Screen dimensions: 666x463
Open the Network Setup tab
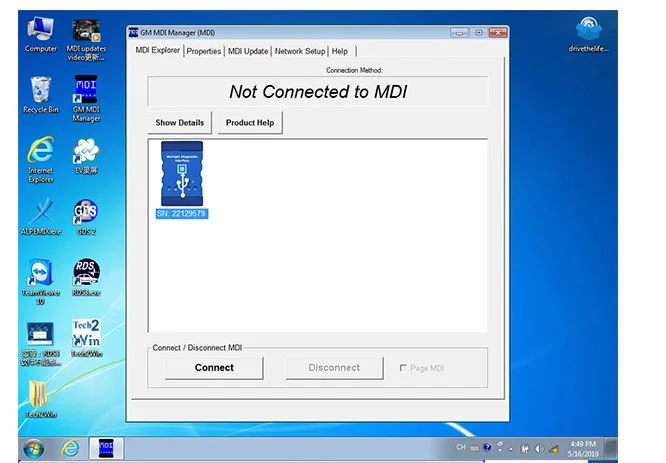[300, 51]
